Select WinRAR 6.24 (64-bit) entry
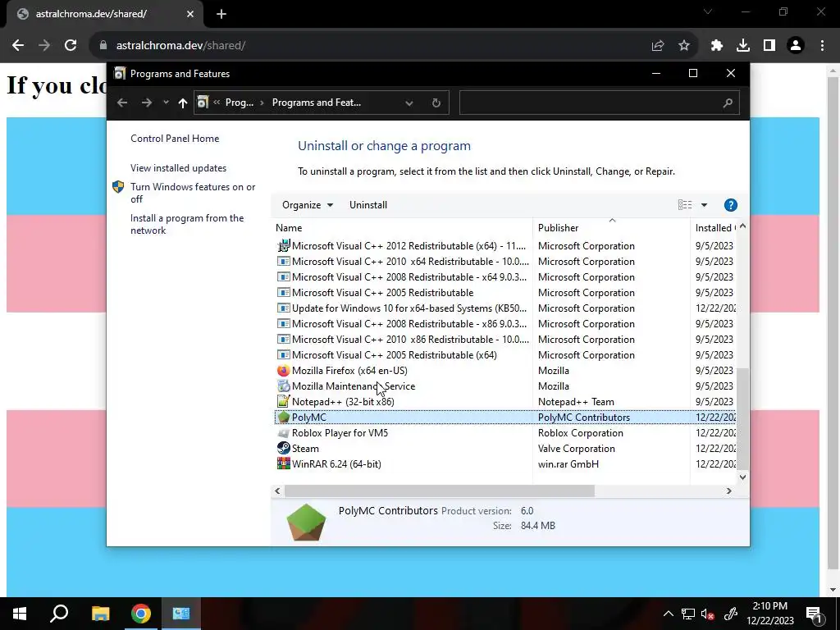840x630 pixels. pyautogui.click(x=505, y=464)
